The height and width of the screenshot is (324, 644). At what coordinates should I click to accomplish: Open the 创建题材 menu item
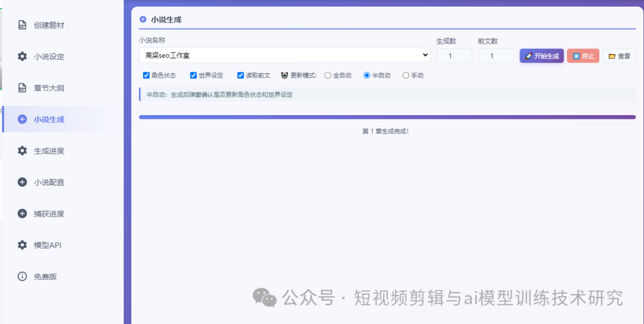coord(63,25)
